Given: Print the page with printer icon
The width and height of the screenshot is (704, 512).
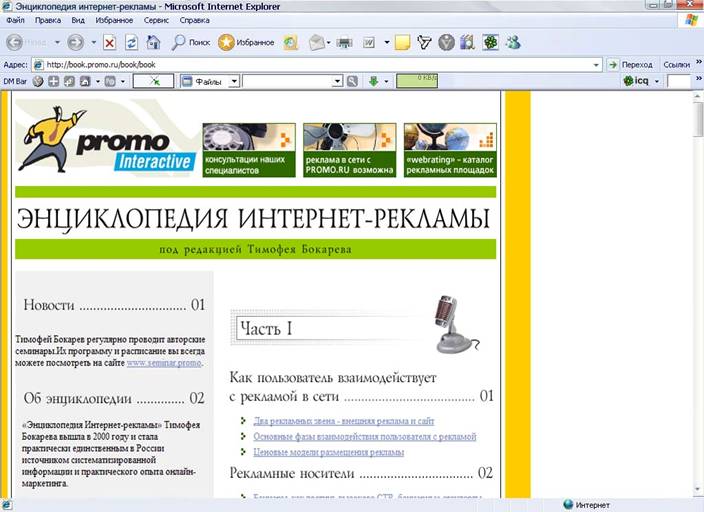Looking at the screenshot, I should [344, 43].
